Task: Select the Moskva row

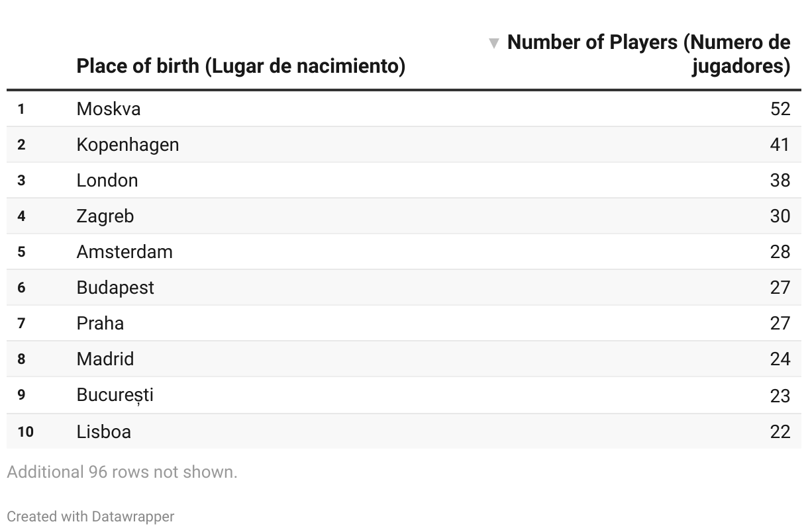Action: pyautogui.click(x=109, y=109)
